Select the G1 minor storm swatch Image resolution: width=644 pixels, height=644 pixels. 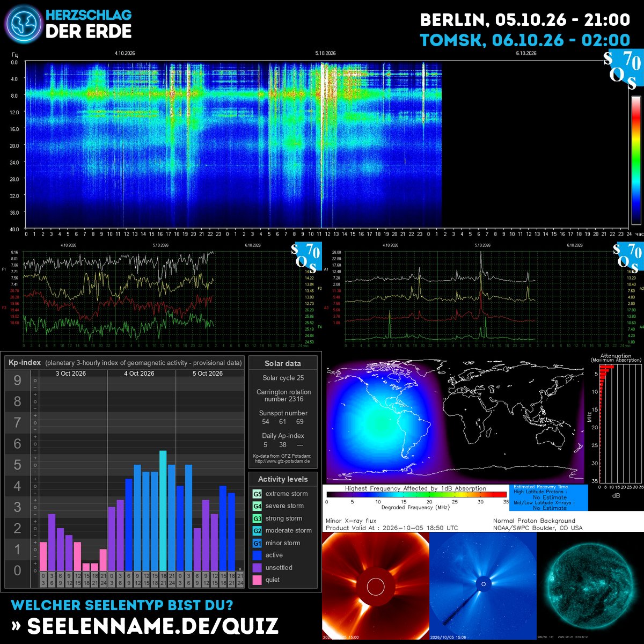[x=258, y=543]
